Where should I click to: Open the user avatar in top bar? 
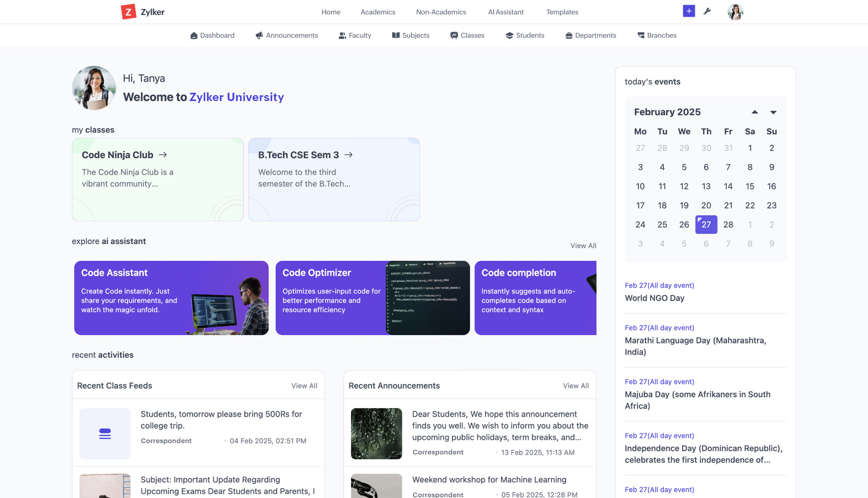(735, 12)
